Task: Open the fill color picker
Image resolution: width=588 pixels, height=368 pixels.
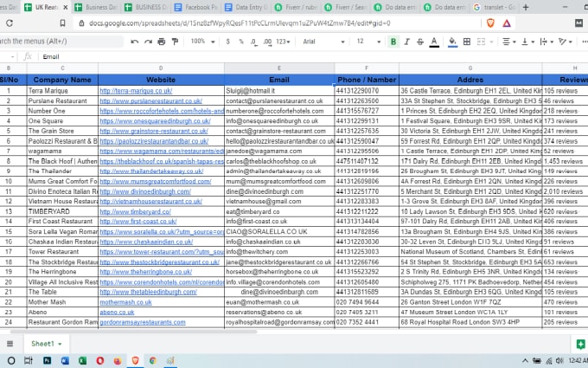Action: 452,42
